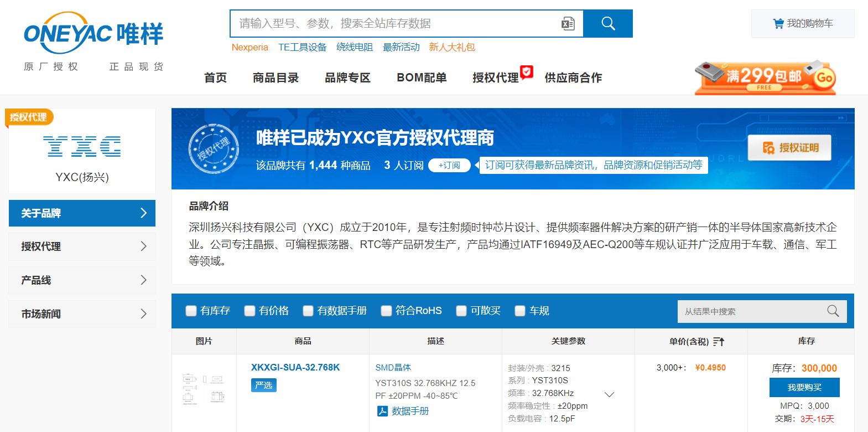Click the 授权证明 certificate button

click(789, 148)
